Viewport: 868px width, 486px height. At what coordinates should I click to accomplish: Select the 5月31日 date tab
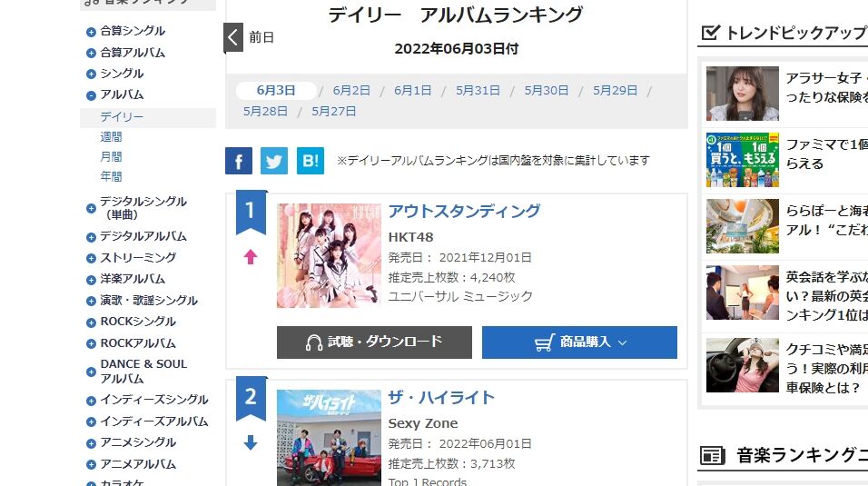coord(478,90)
